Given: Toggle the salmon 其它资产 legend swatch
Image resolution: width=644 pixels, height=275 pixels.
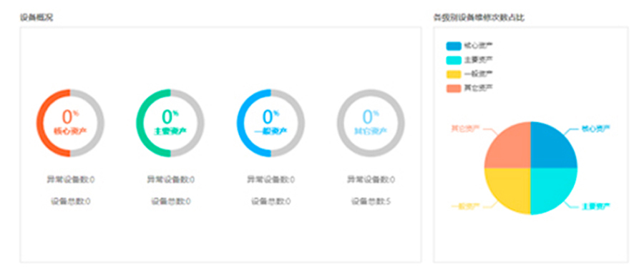Looking at the screenshot, I should (454, 89).
